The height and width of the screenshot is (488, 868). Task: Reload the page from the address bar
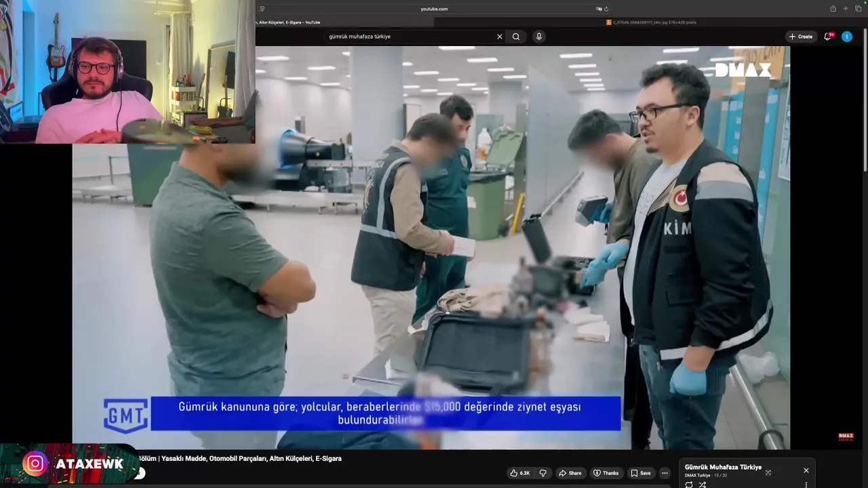pyautogui.click(x=606, y=9)
